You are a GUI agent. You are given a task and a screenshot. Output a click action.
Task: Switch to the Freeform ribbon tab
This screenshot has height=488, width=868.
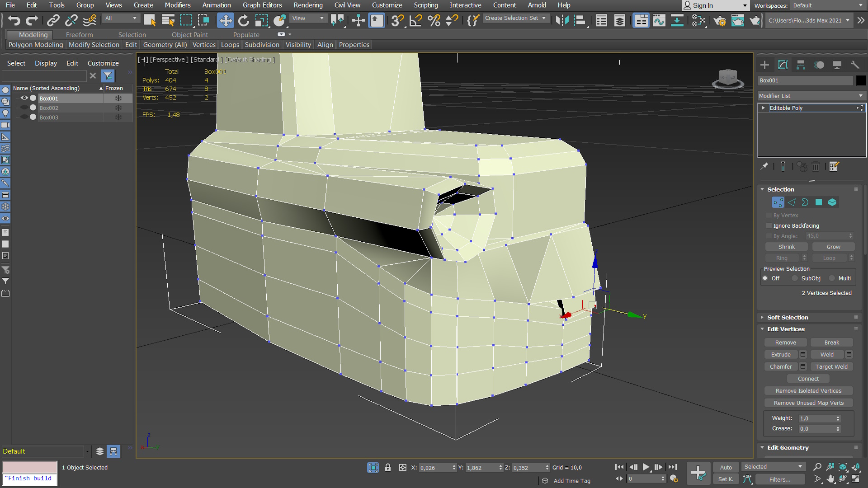(x=79, y=35)
